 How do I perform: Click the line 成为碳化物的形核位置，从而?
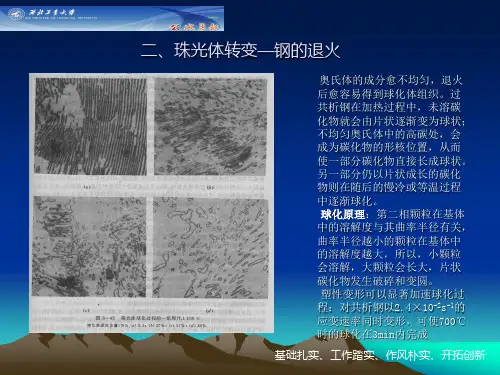389,147
